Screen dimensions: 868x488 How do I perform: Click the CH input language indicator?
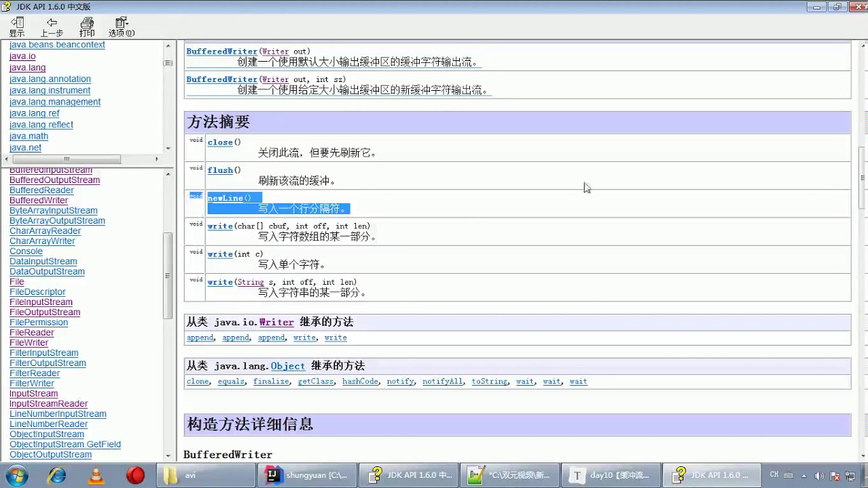pos(774,475)
